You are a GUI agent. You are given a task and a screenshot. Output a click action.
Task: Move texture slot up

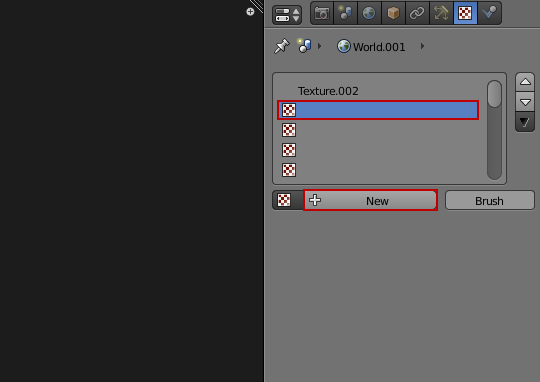(x=525, y=82)
